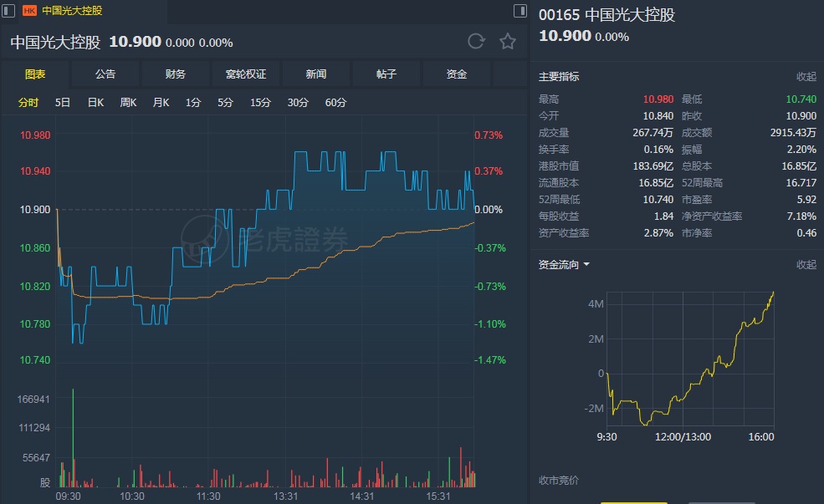Open the 公告 tab
Image resolution: width=824 pixels, height=504 pixels.
pos(105,74)
